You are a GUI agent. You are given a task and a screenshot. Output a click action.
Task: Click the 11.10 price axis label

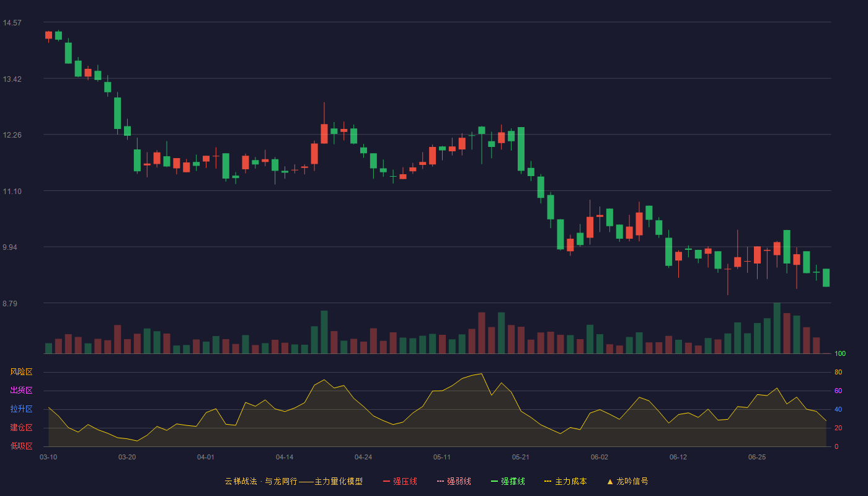[12, 192]
